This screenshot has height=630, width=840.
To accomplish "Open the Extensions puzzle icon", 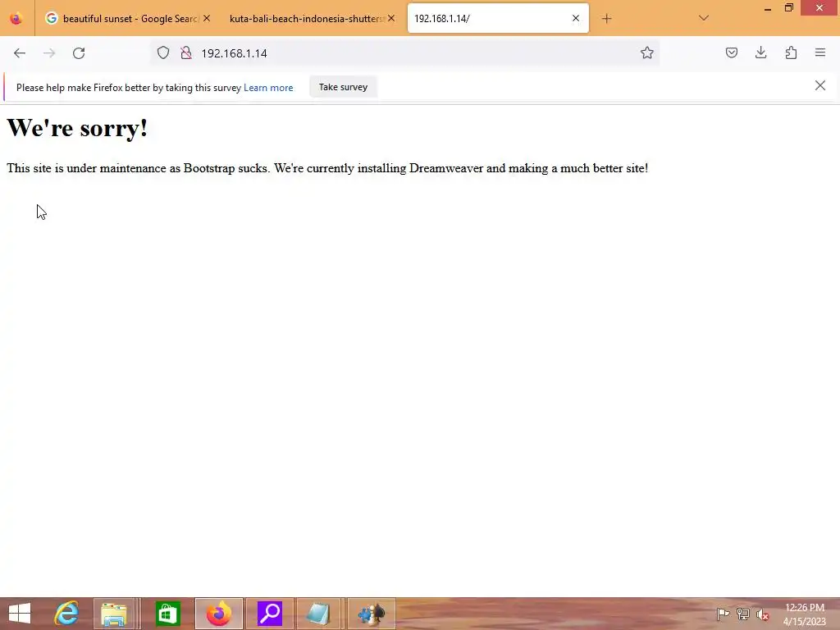I will click(791, 52).
